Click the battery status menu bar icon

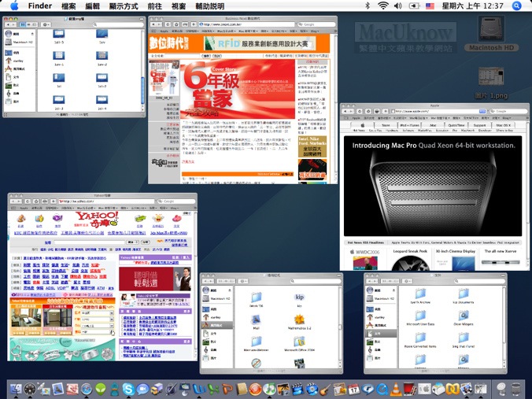(x=414, y=6)
